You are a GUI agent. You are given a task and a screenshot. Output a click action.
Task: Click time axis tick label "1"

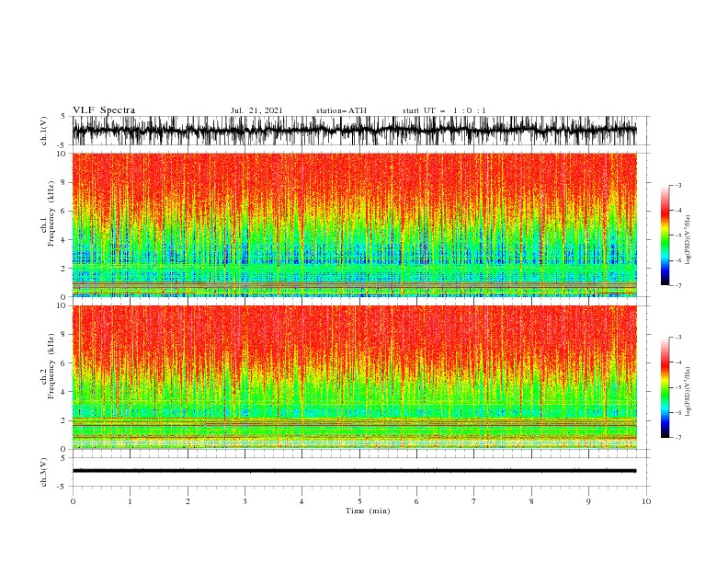[130, 501]
